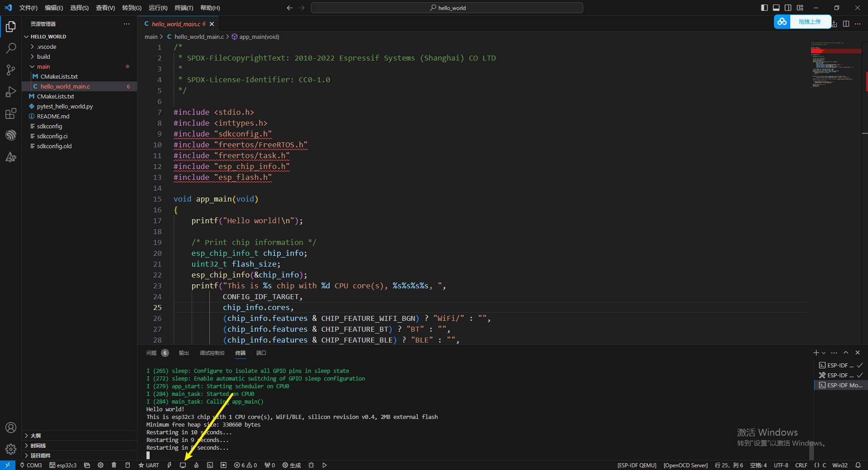Click the 拖拽上传 upload button

(811, 21)
